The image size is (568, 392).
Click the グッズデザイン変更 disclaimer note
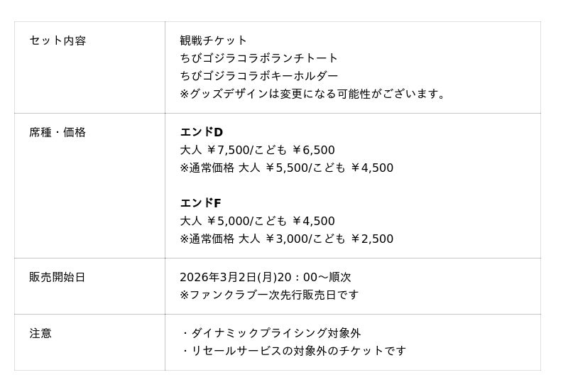pyautogui.click(x=315, y=94)
